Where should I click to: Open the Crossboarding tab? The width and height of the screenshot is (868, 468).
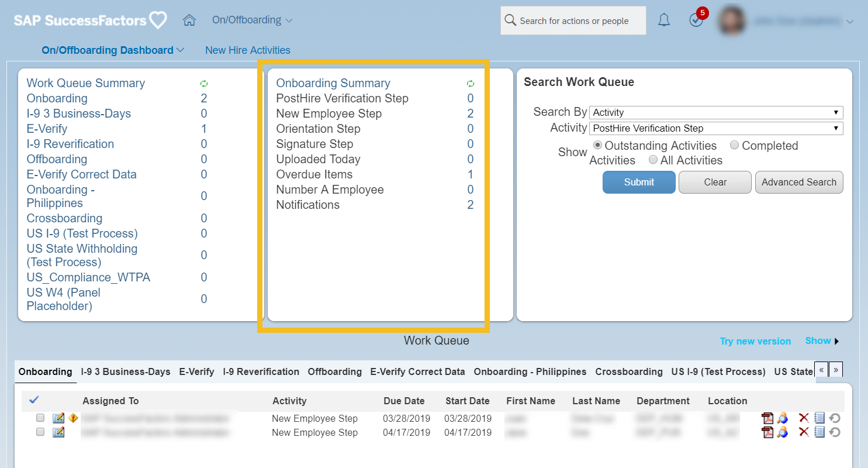629,371
